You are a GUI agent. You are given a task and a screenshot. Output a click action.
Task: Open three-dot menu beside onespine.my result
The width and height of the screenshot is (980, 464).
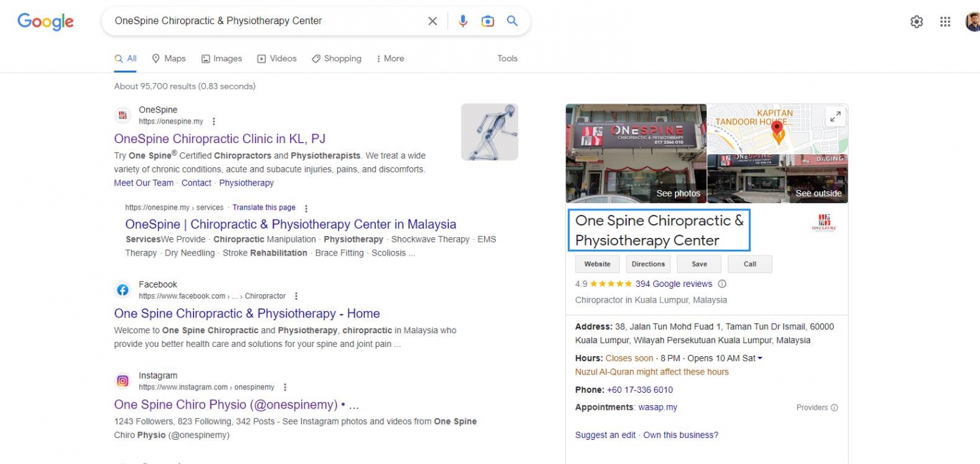coord(214,122)
